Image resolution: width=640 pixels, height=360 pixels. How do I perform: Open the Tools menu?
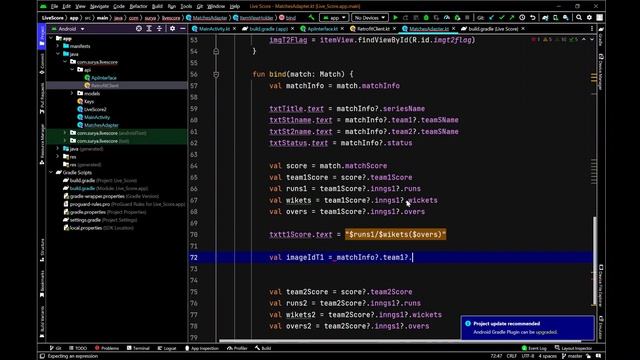point(186,7)
